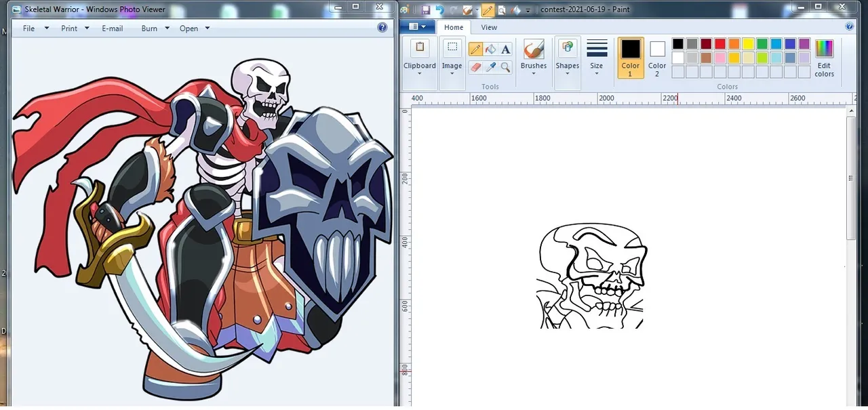
Task: Pick the white swatch in the palette
Action: point(678,58)
